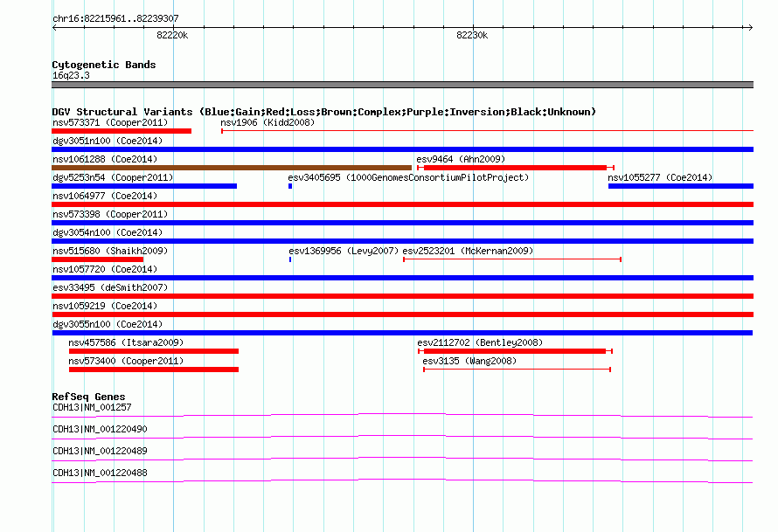Viewport: 778px width, 532px height.
Task: Click the 82230k ruler position
Action: point(472,35)
